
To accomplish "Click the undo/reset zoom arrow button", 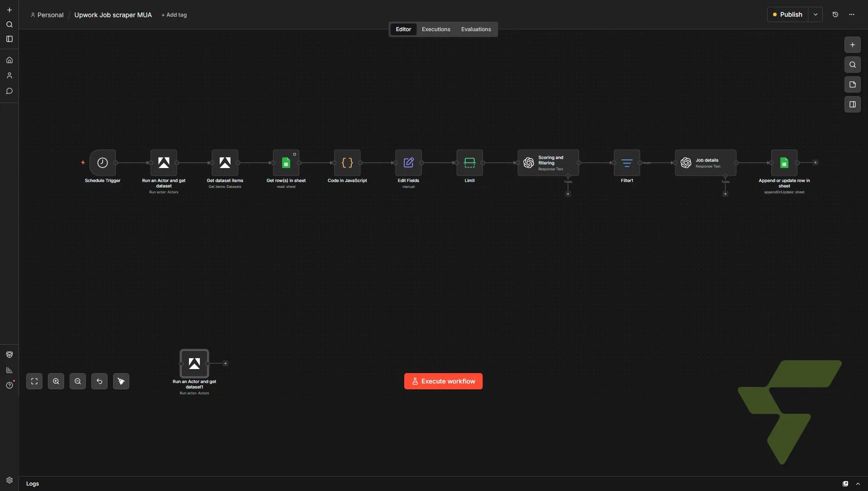I will click(99, 381).
